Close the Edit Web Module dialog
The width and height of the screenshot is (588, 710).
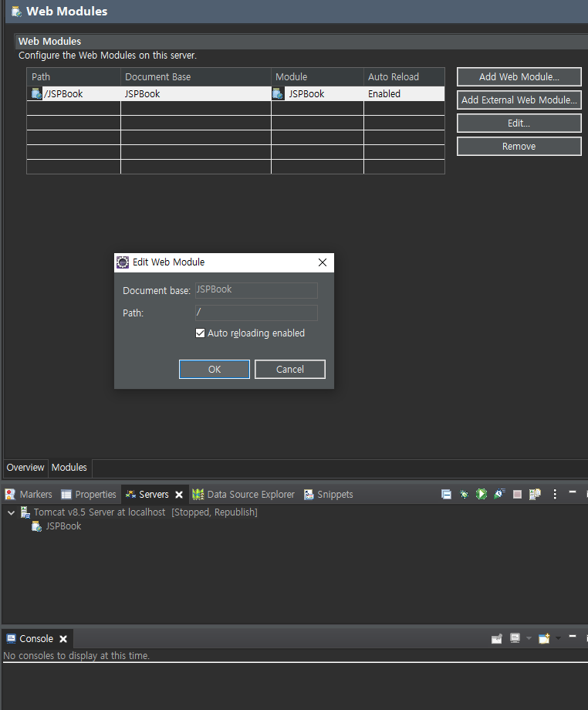click(323, 262)
